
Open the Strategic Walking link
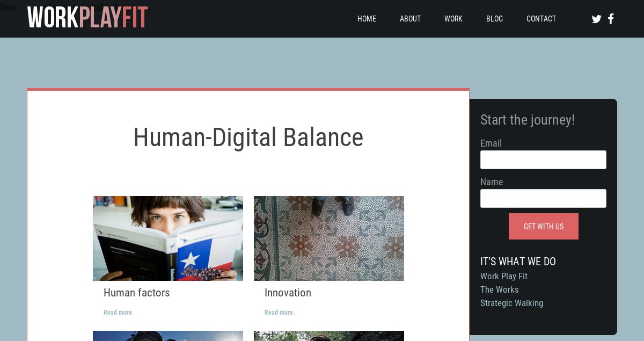click(511, 303)
